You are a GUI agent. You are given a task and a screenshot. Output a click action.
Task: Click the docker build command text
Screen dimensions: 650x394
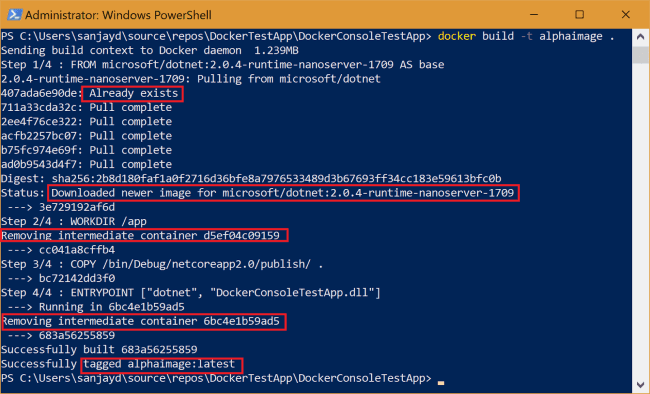tap(526, 36)
